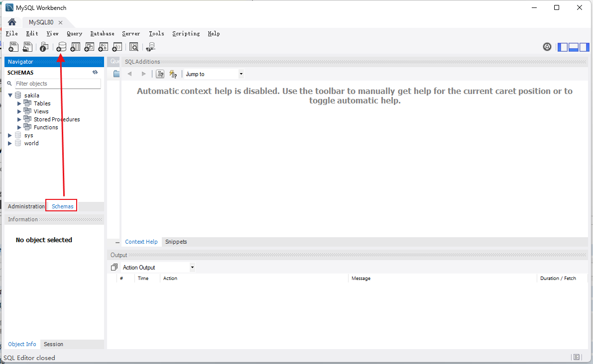Toggle the right sidebar panel visibility
593x364 pixels.
(585, 47)
